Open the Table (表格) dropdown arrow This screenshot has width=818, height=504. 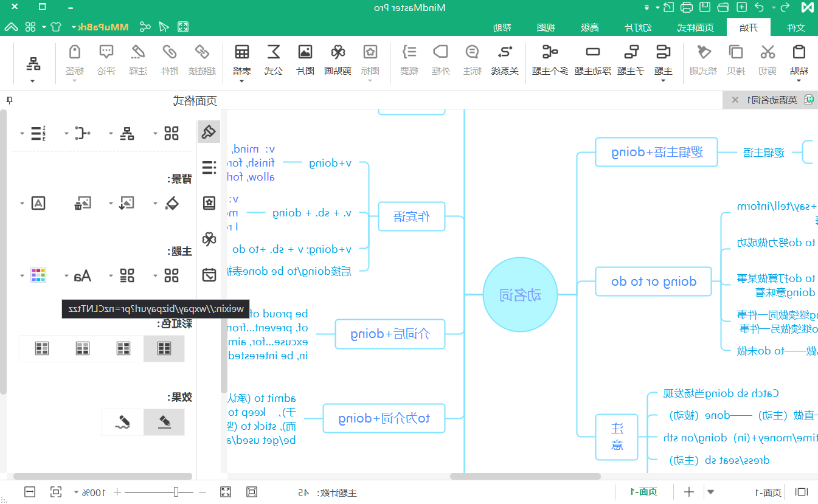tap(241, 81)
